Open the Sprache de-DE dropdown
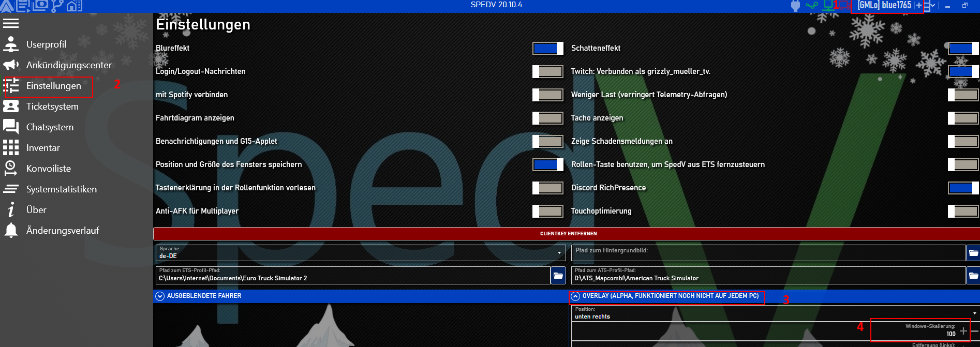 point(360,253)
